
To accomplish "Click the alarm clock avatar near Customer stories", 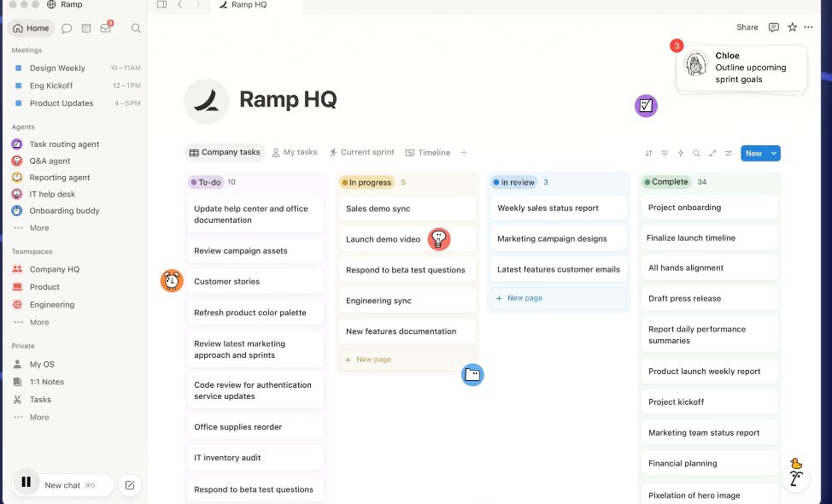I will [x=172, y=281].
